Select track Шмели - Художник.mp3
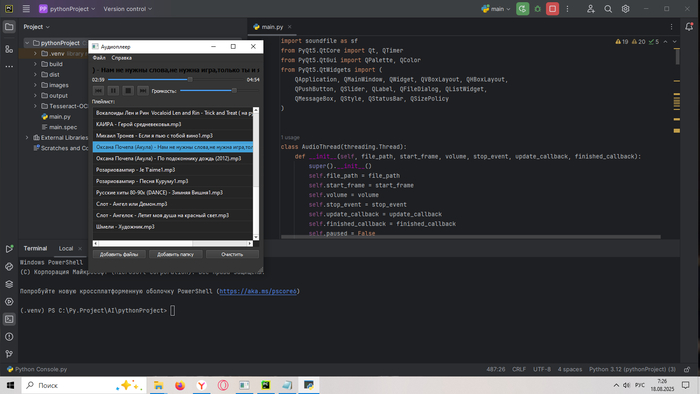The width and height of the screenshot is (700, 394). pyautogui.click(x=173, y=227)
